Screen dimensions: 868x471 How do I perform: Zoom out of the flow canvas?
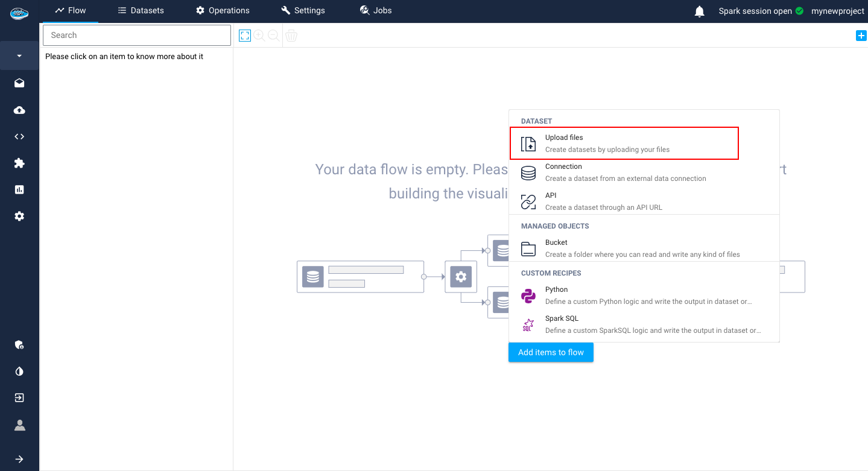click(274, 35)
